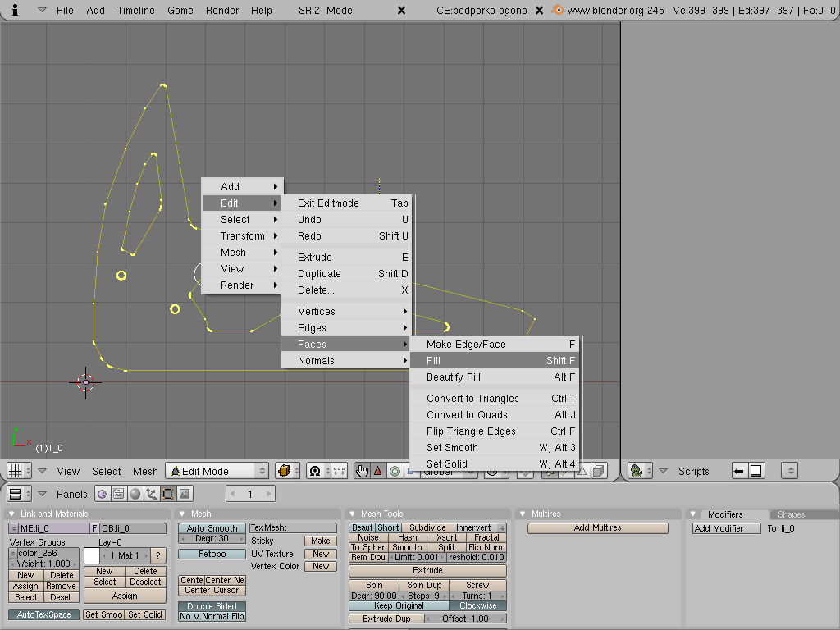
Task: Toggle the occlude background geometry cube icon
Action: (x=599, y=471)
